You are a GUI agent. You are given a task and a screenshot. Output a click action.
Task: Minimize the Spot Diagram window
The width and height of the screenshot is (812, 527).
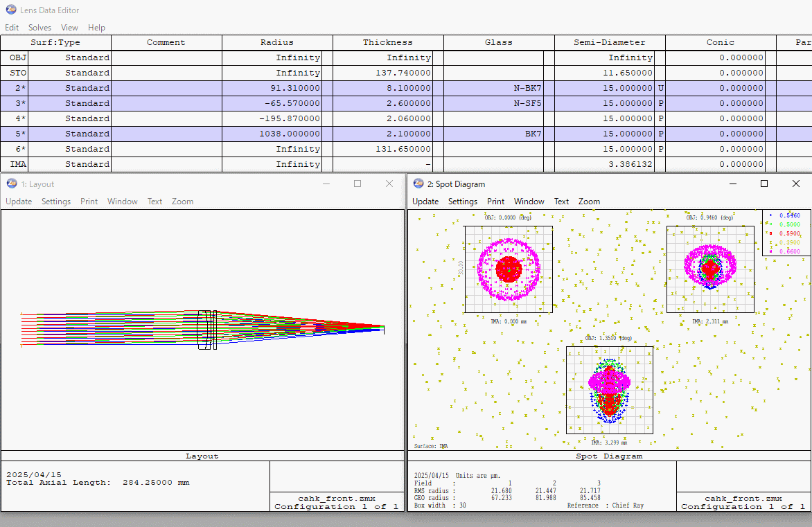[733, 184]
